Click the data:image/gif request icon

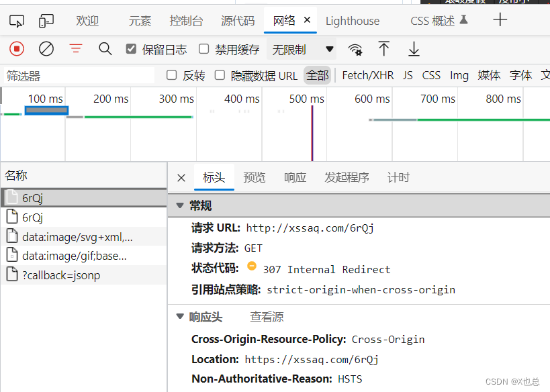click(12, 255)
